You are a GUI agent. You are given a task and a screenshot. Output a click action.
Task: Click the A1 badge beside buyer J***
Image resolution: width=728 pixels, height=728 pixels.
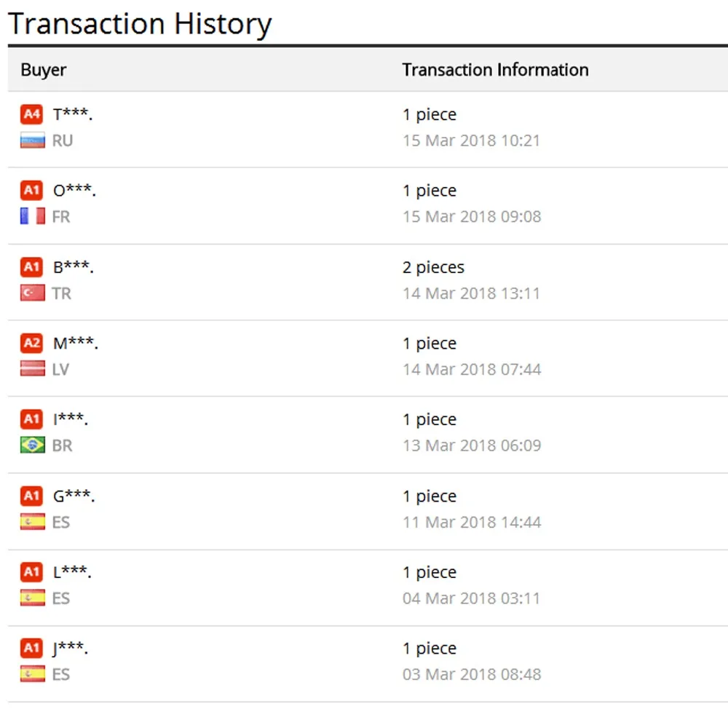click(31, 648)
